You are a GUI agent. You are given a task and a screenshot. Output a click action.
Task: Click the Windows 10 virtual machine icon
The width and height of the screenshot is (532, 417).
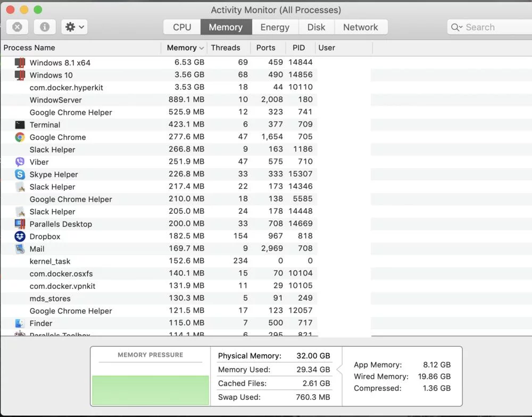[20, 75]
